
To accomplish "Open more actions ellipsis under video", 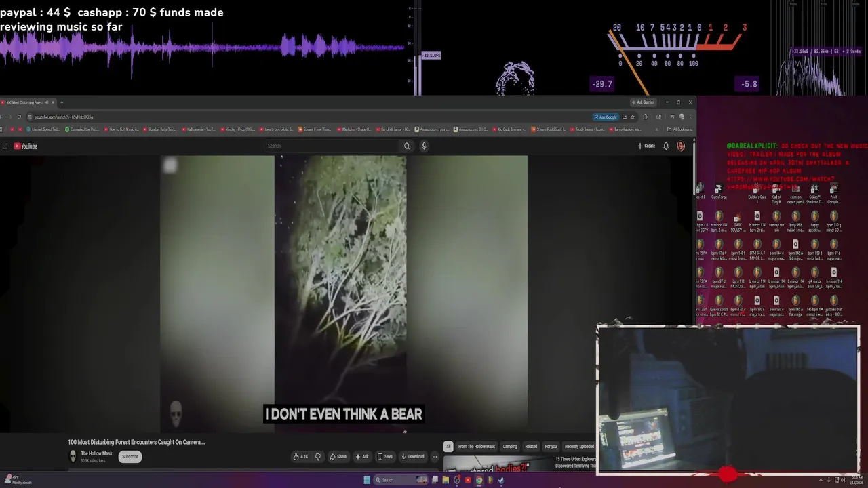I will click(x=435, y=457).
